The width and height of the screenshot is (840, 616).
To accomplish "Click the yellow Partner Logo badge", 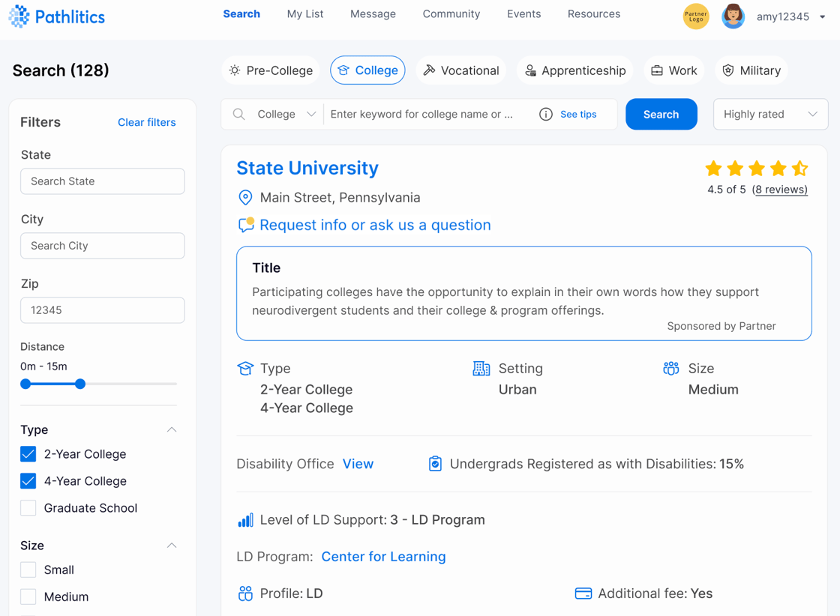I will click(695, 16).
